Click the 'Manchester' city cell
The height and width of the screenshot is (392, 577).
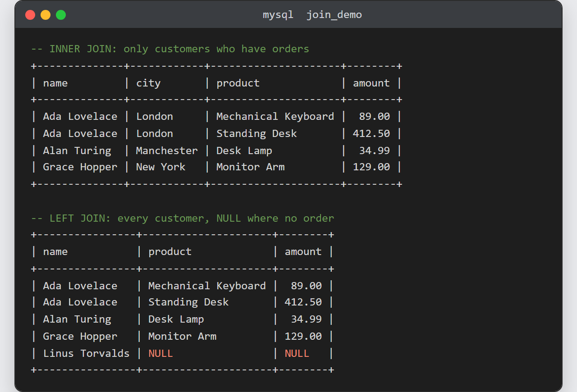[167, 150]
